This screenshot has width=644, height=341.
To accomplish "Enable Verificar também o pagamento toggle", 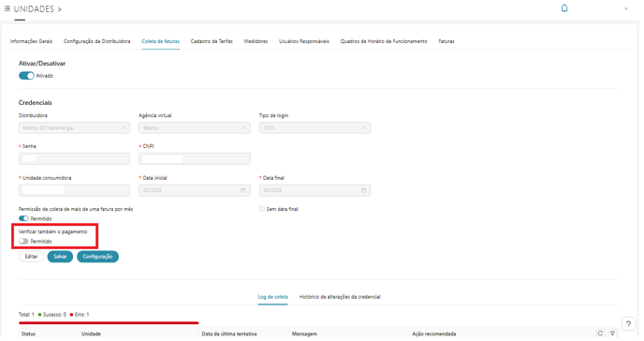I will tap(23, 241).
